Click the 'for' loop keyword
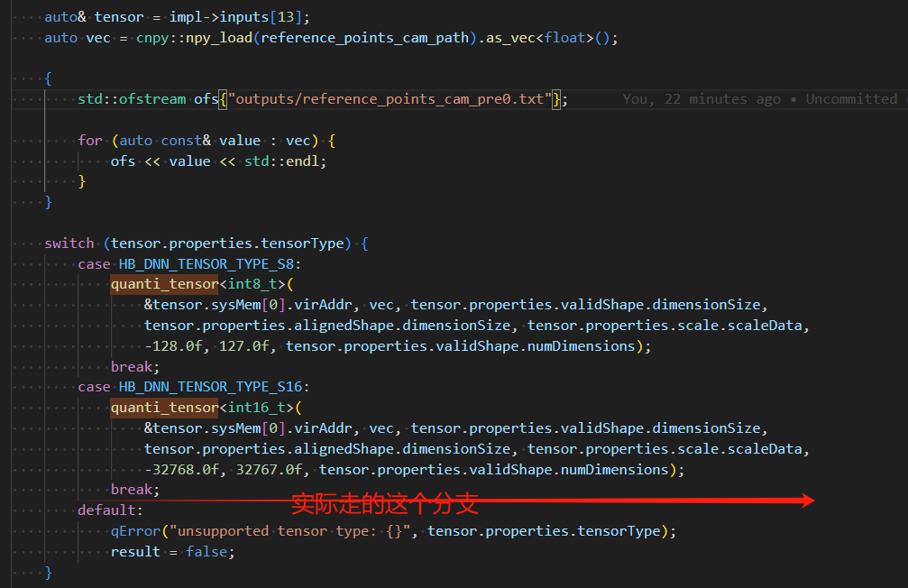This screenshot has width=908, height=588. 90,141
